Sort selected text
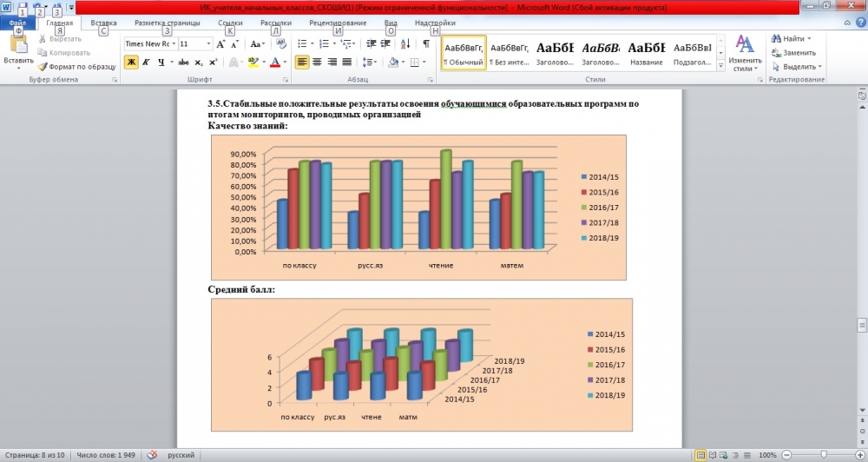This screenshot has height=462, width=868. [405, 43]
